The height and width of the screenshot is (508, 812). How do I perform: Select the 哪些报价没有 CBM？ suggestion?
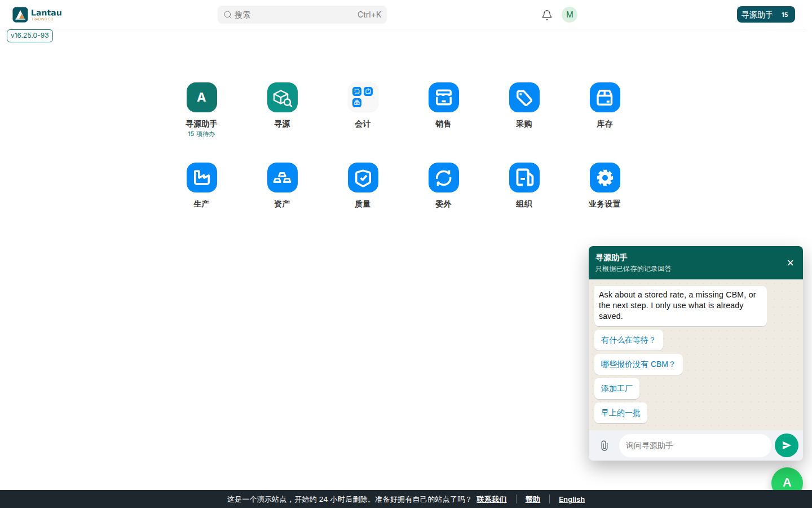[x=638, y=365]
